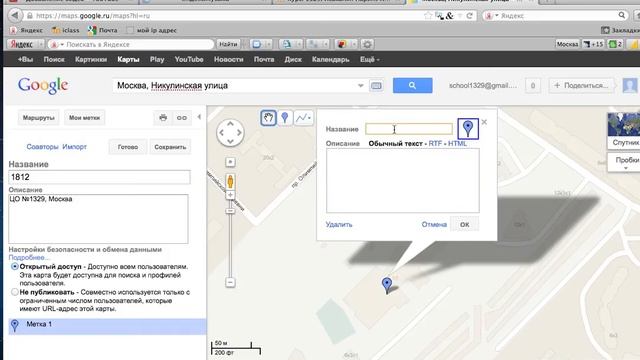640x360 pixels.
Task: Open Новости in Google bar
Action: tap(229, 59)
